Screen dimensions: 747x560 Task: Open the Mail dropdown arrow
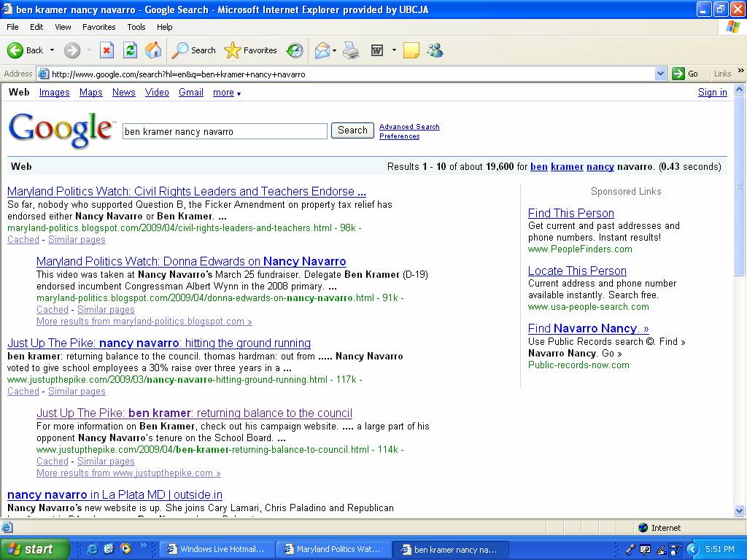coord(334,50)
